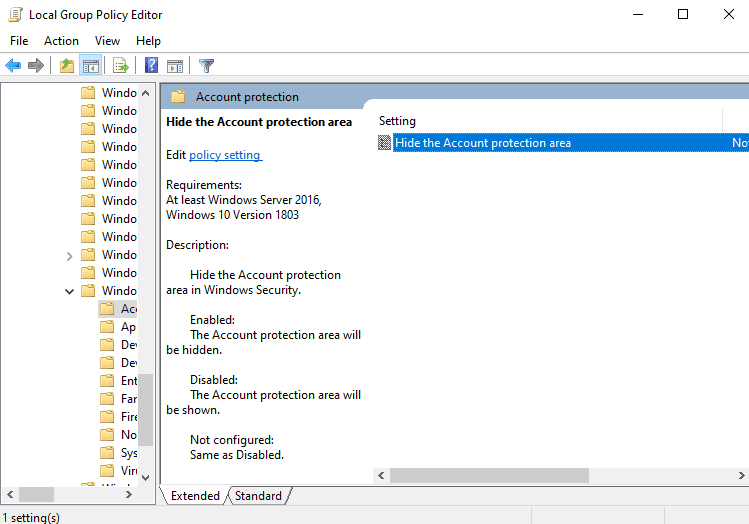Click the settings list scroll right arrow
Image resolution: width=749 pixels, height=524 pixels.
click(741, 475)
